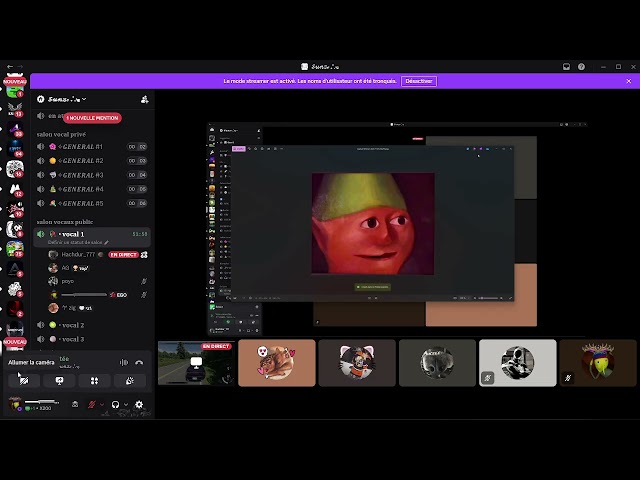Open the white doodle server icon with badge 15
The width and height of the screenshot is (640, 480).
(15, 169)
